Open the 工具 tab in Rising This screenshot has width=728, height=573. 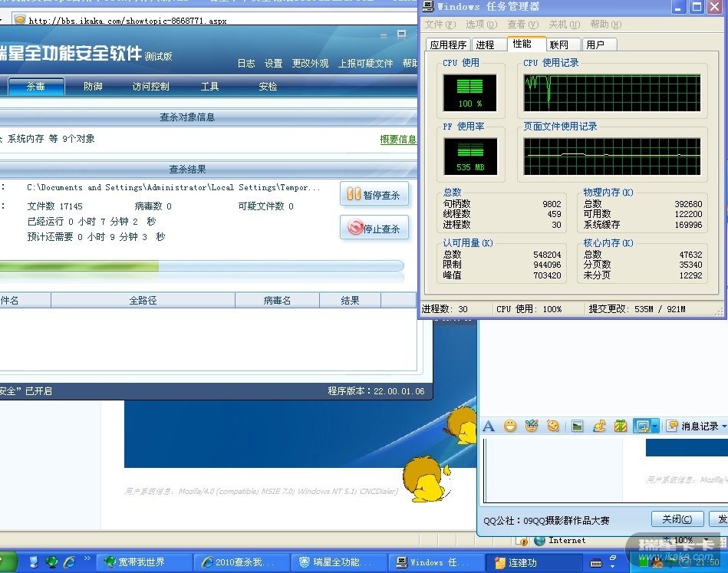click(x=210, y=87)
